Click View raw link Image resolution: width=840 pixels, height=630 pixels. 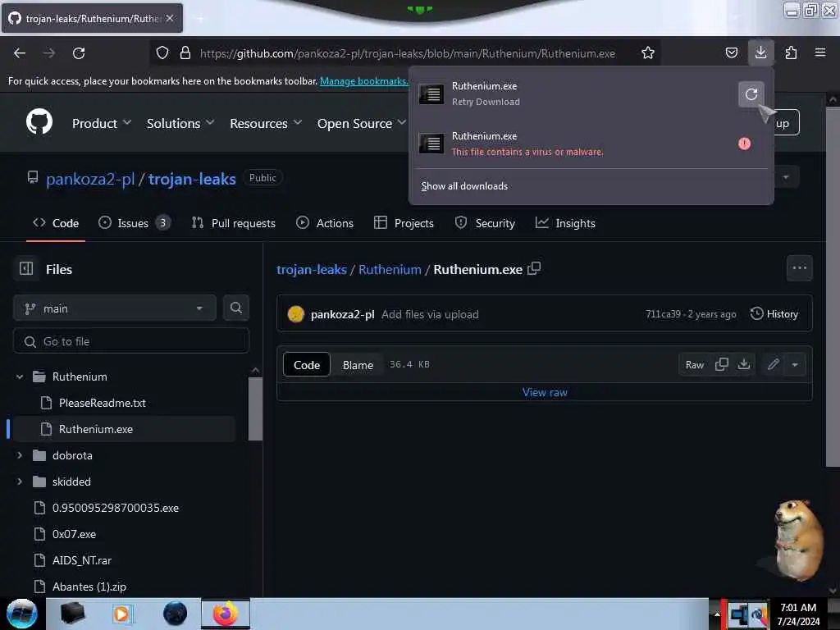coord(545,392)
